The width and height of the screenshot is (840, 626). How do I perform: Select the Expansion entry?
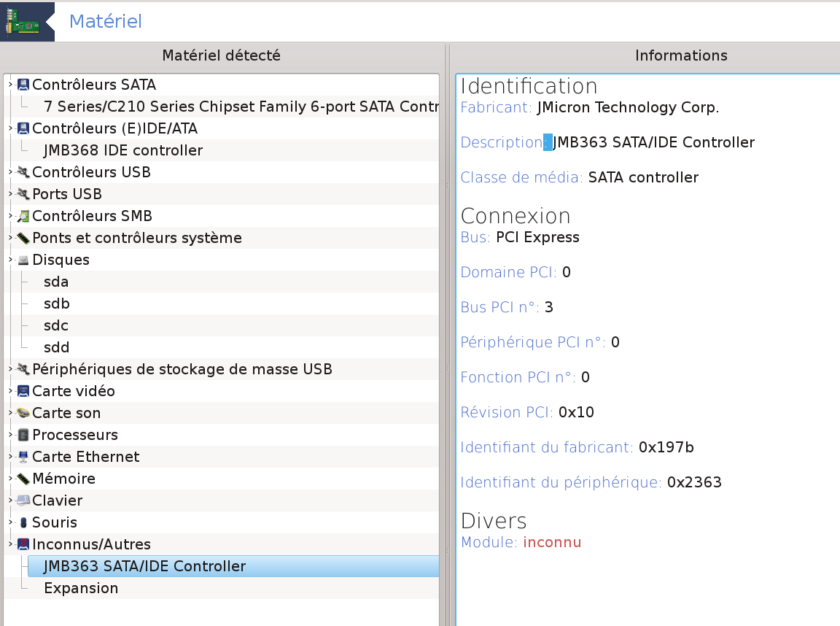(81, 588)
